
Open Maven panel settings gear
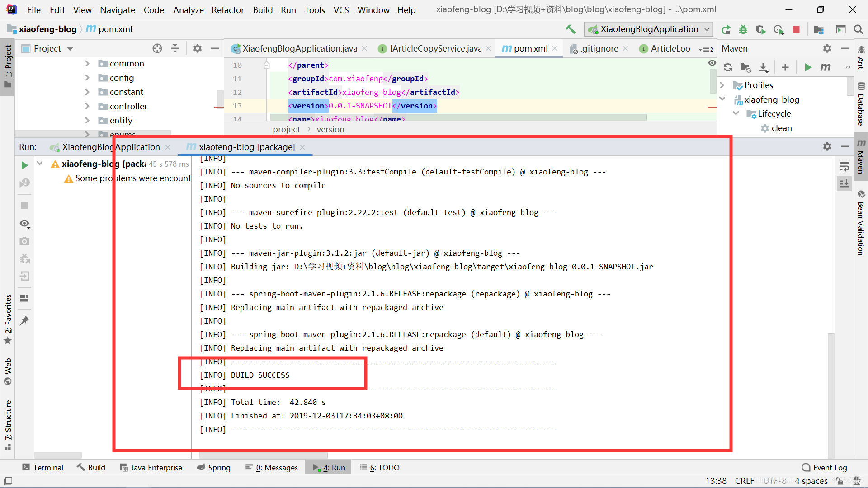827,48
